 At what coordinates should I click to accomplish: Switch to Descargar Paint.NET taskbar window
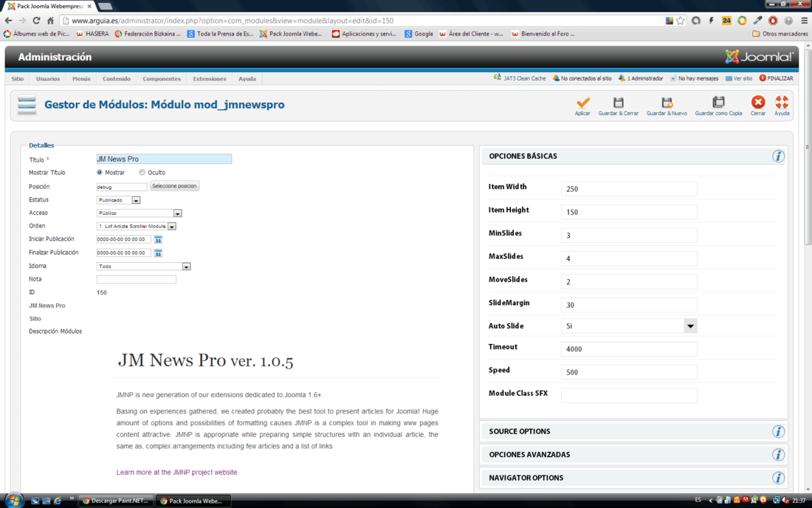(117, 501)
